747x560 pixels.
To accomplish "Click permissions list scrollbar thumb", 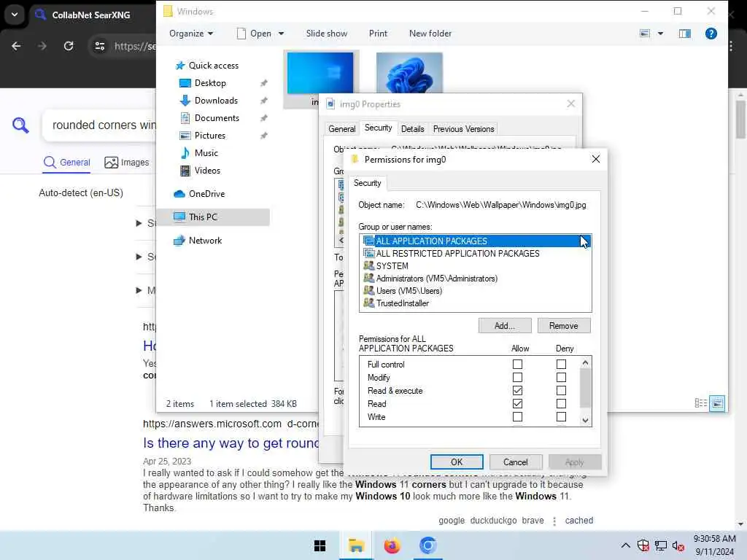I will [585, 388].
